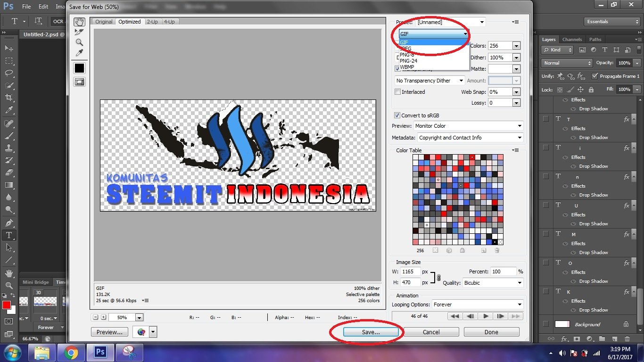Delete layer with Layers panel trash icon

pyautogui.click(x=627, y=338)
